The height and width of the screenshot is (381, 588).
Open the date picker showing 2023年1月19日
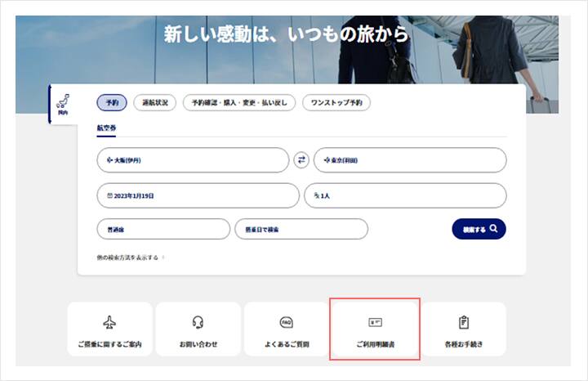point(197,196)
